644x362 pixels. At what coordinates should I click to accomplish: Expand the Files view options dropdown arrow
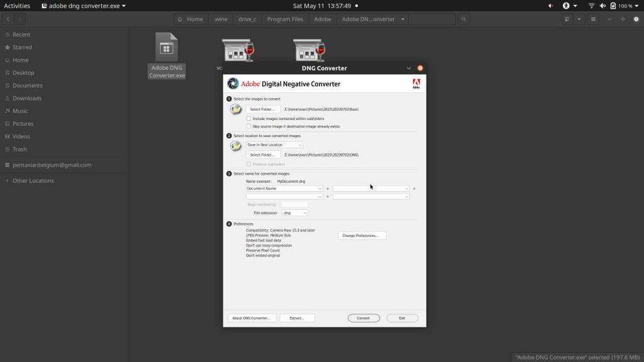tap(579, 19)
